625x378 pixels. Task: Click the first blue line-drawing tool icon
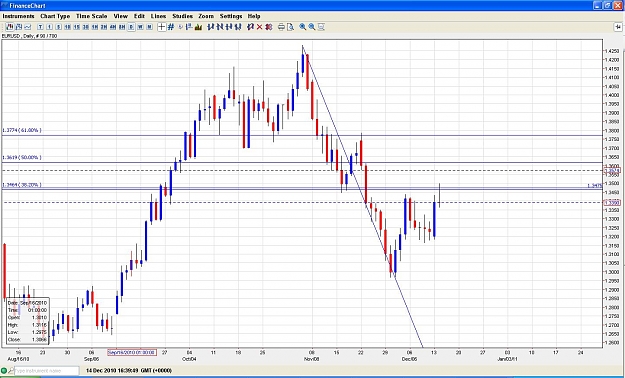211,27
